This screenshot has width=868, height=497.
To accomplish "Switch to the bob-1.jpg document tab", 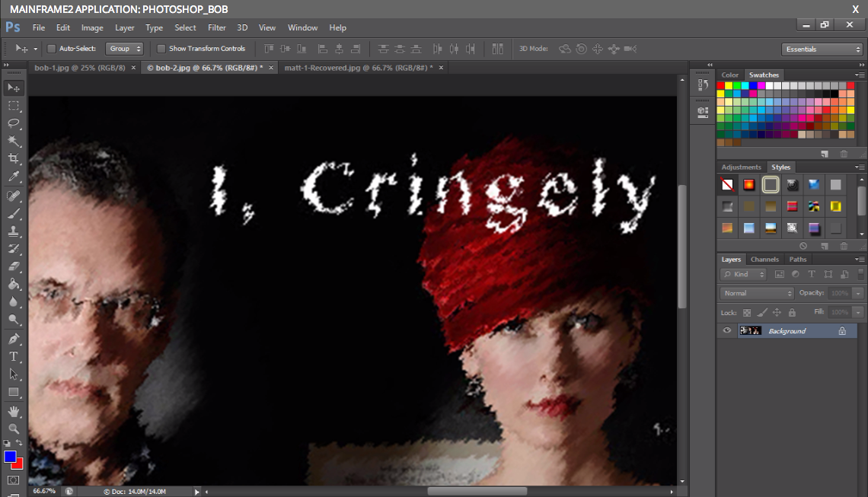I will click(80, 68).
